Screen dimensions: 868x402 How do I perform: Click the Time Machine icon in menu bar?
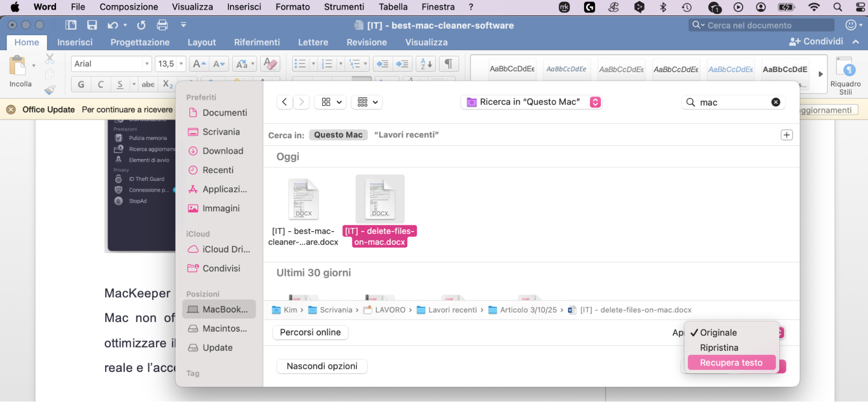tap(686, 7)
